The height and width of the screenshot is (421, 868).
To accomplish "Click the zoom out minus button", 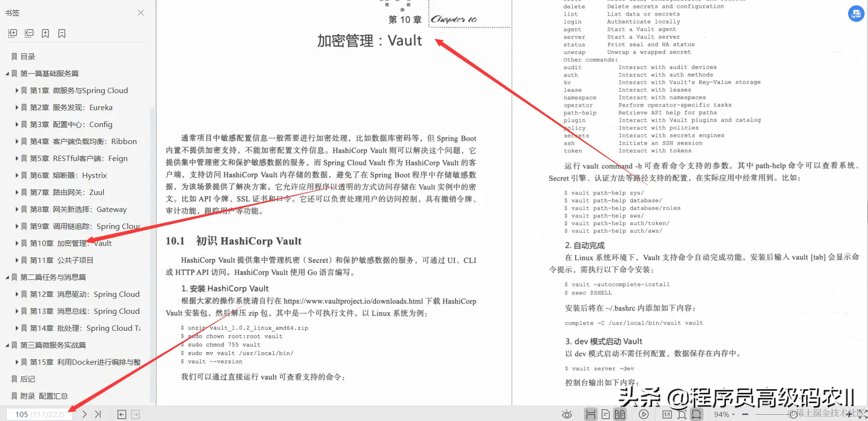I will point(745,414).
